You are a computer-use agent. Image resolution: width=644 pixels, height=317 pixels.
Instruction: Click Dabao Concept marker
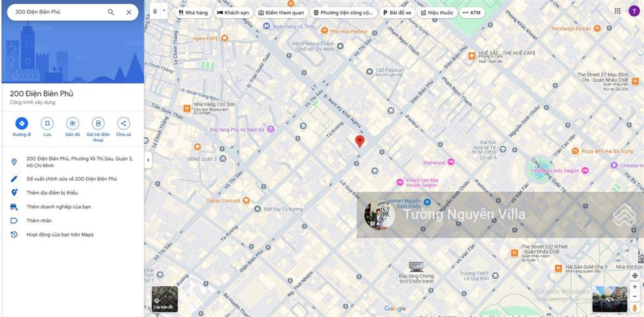pos(246,201)
